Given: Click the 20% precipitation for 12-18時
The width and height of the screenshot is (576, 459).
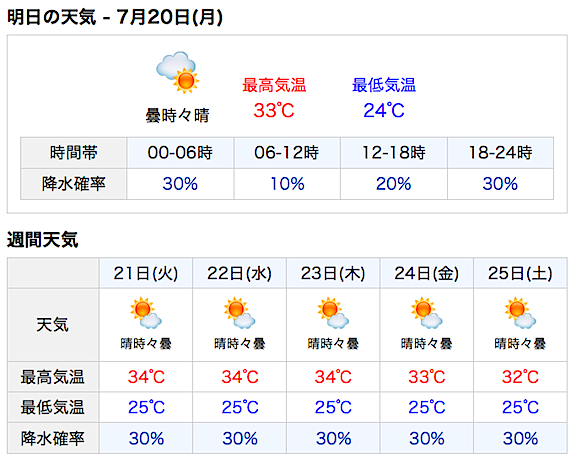Looking at the screenshot, I should click(x=393, y=184).
